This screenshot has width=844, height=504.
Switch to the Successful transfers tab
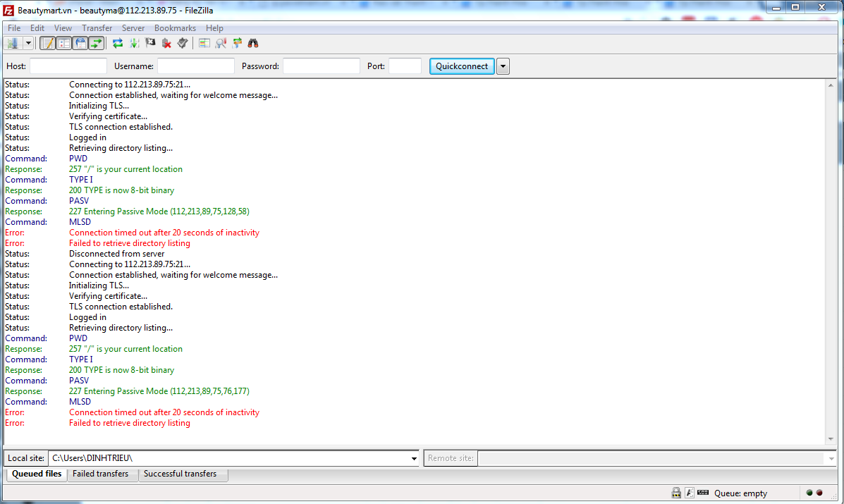point(181,474)
